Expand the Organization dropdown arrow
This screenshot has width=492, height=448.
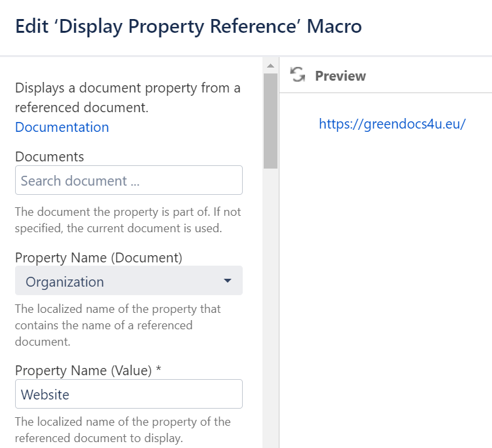click(227, 281)
